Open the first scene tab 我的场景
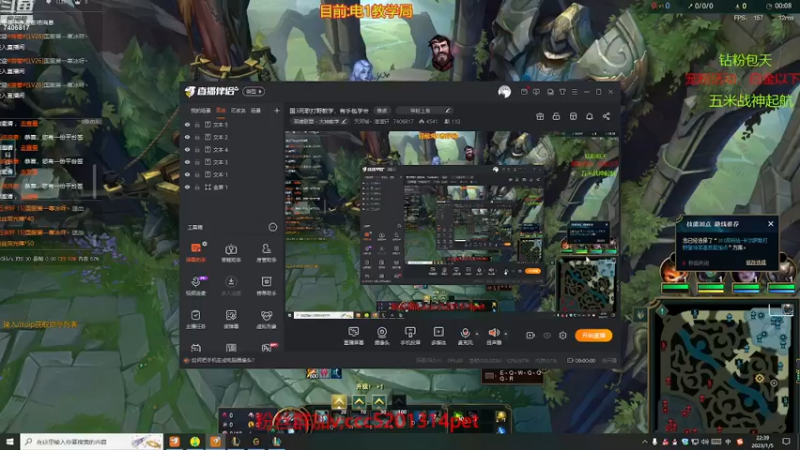The height and width of the screenshot is (450, 800). 201,111
